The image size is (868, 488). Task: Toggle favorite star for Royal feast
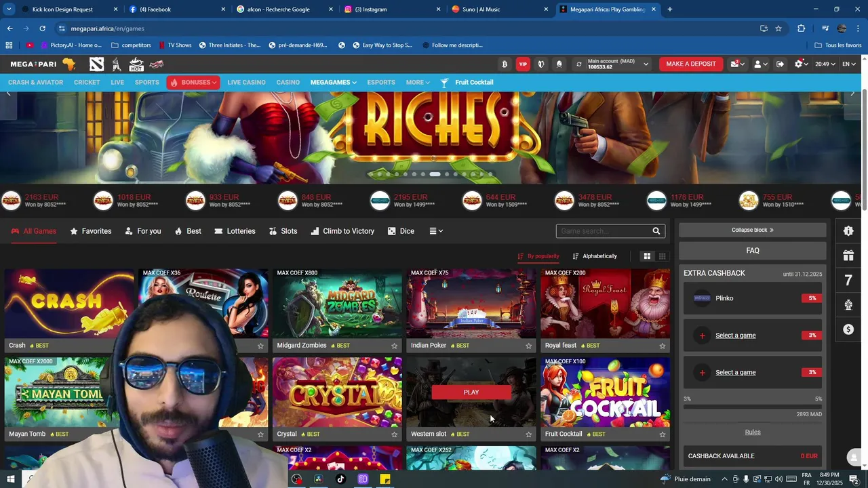pyautogui.click(x=662, y=346)
